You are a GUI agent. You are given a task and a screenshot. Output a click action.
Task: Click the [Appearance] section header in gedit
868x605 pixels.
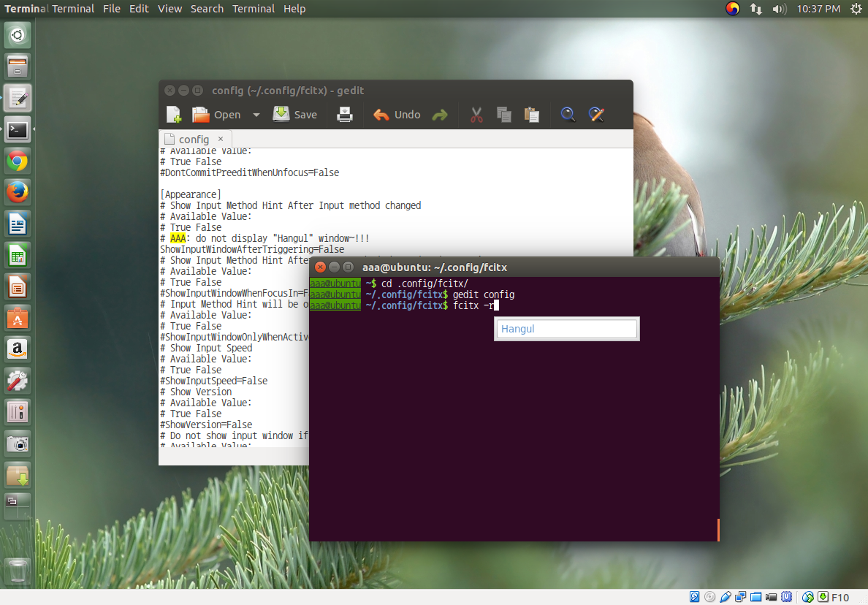pyautogui.click(x=191, y=195)
